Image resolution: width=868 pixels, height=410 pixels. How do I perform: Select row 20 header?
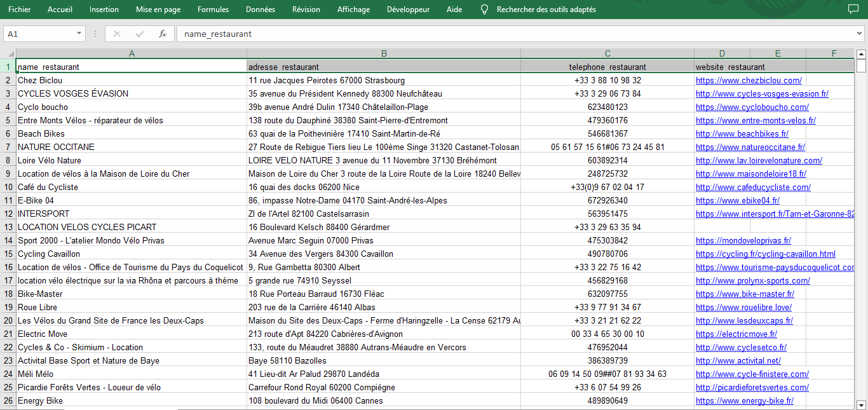(x=8, y=320)
